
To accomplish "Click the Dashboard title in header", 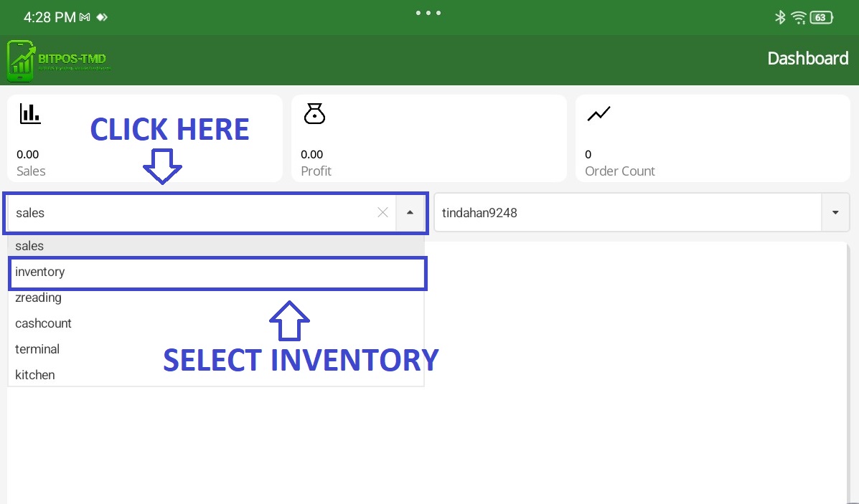I will tap(807, 59).
